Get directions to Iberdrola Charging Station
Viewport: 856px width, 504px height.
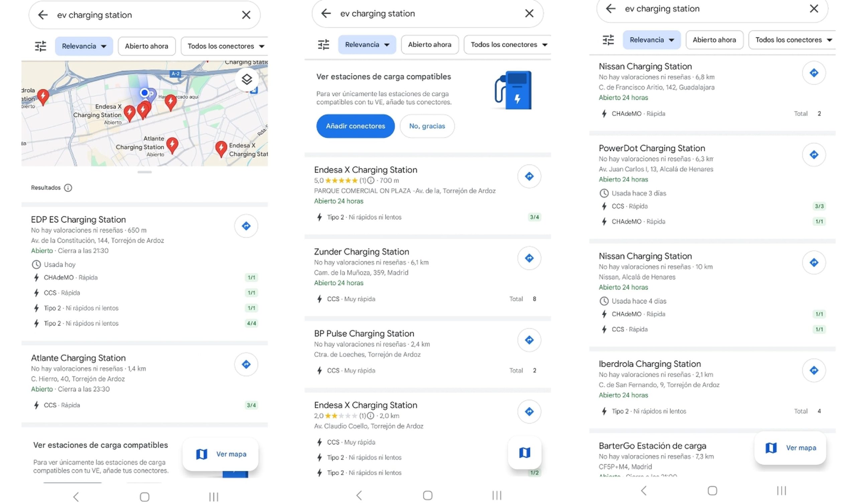coord(814,370)
